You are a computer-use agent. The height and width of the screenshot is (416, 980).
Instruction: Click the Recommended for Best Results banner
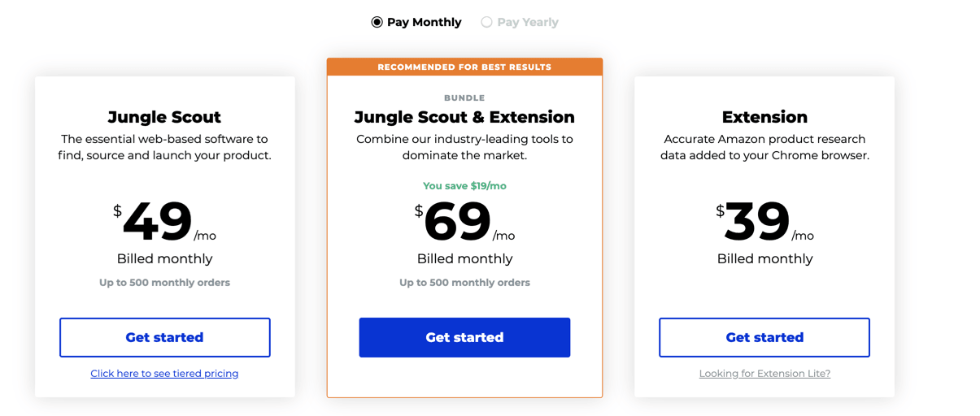(x=464, y=67)
